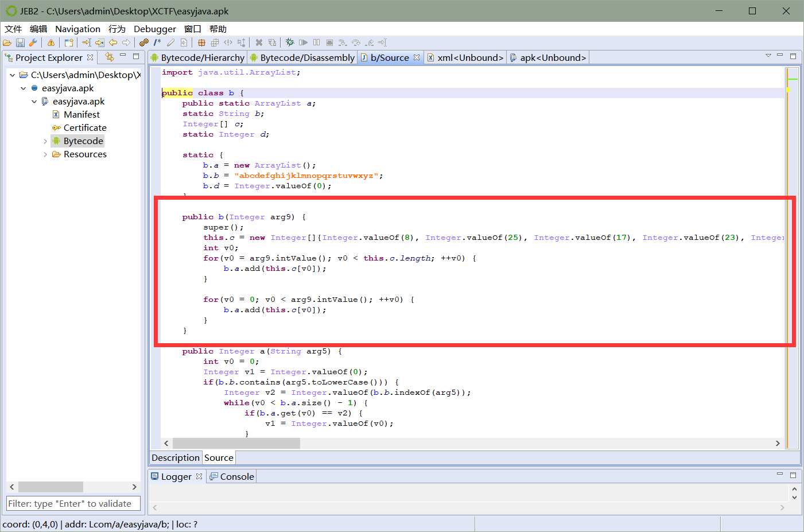804x532 pixels.
Task: Close the b/Source tab
Action: point(417,57)
